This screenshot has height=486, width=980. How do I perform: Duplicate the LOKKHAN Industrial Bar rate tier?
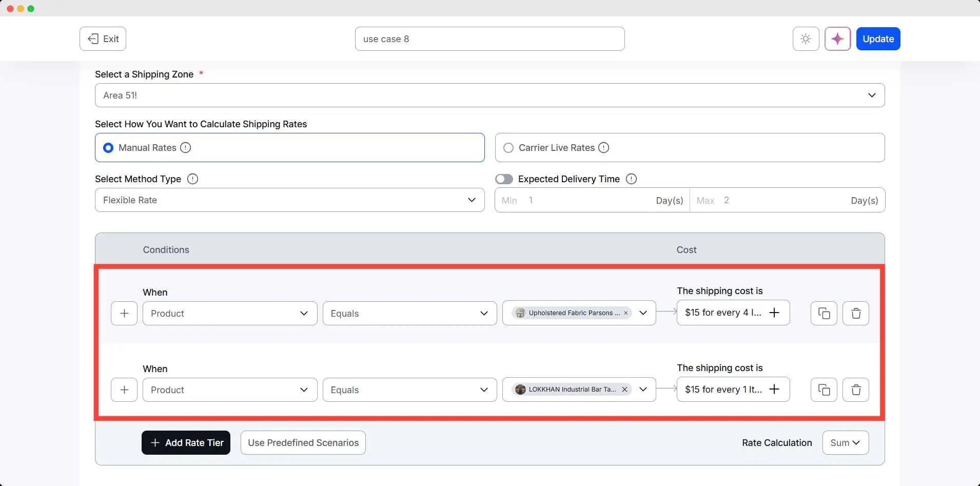[824, 390]
